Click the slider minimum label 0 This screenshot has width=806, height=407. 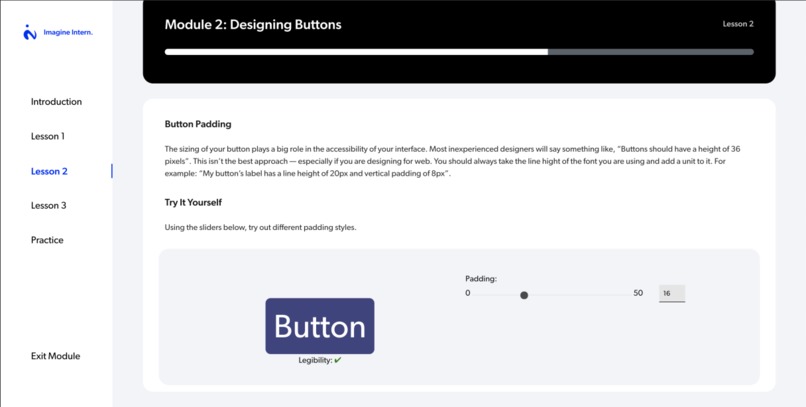(x=467, y=293)
